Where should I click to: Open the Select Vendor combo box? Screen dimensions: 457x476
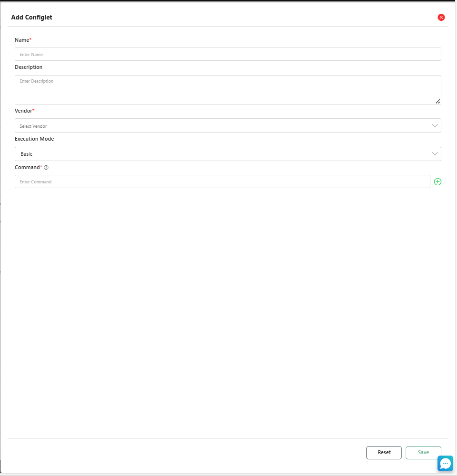point(224,126)
